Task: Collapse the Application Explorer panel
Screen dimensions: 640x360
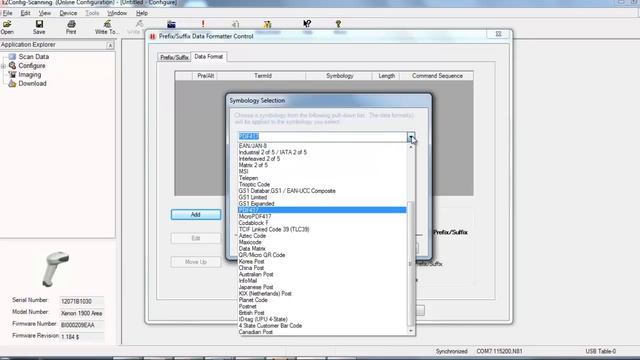Action: (110, 45)
